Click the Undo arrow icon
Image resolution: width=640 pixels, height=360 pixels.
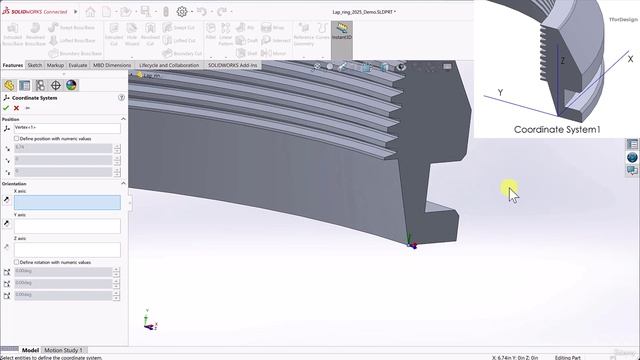tap(202, 11)
